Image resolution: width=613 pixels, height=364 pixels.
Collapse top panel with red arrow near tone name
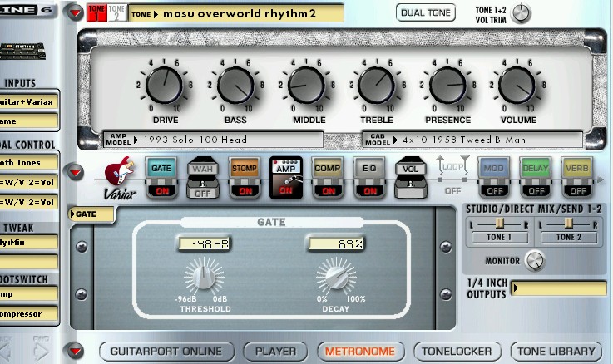tap(74, 13)
